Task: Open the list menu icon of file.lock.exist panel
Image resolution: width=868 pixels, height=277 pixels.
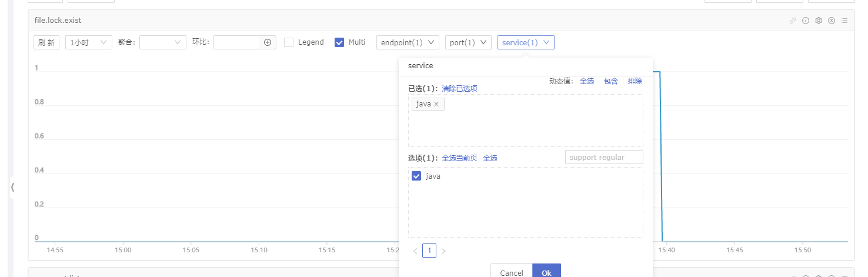Action: (844, 21)
